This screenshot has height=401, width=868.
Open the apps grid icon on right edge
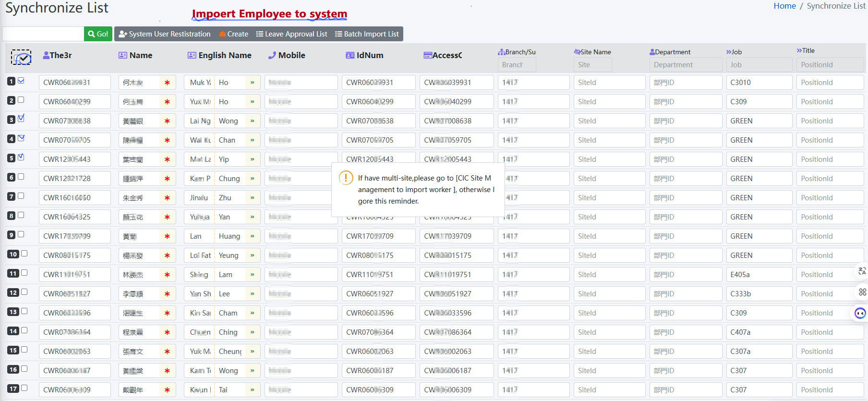(x=862, y=292)
